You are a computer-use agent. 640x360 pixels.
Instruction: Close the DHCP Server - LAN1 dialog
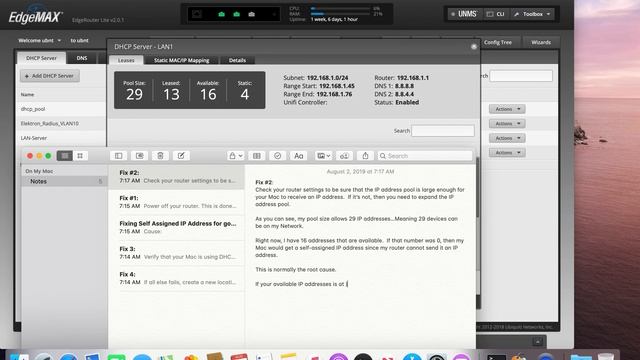point(473,47)
